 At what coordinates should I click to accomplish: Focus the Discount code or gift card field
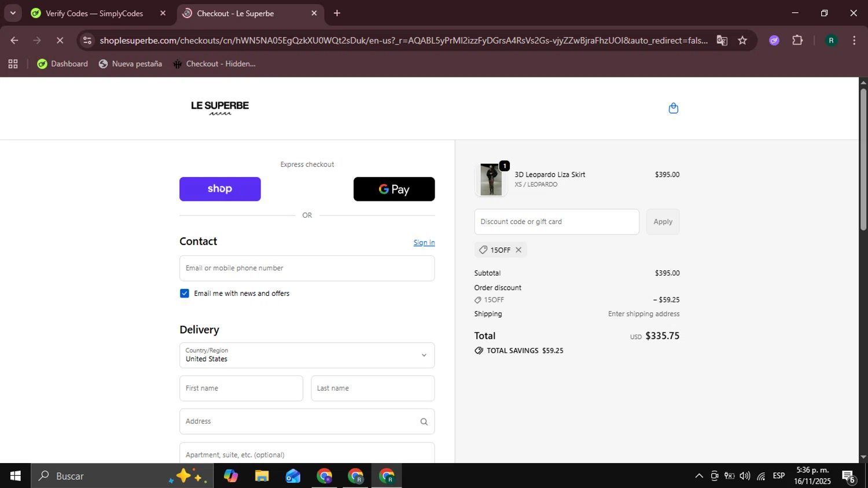click(x=557, y=222)
